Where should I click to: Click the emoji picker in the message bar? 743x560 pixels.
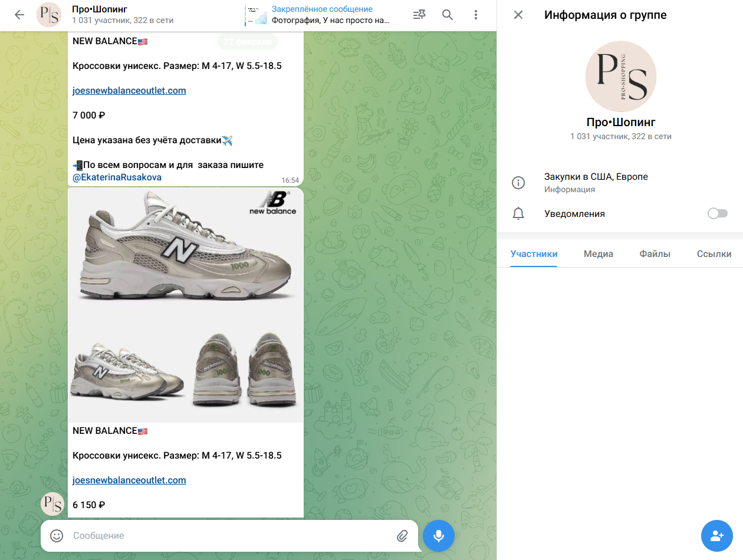56,536
